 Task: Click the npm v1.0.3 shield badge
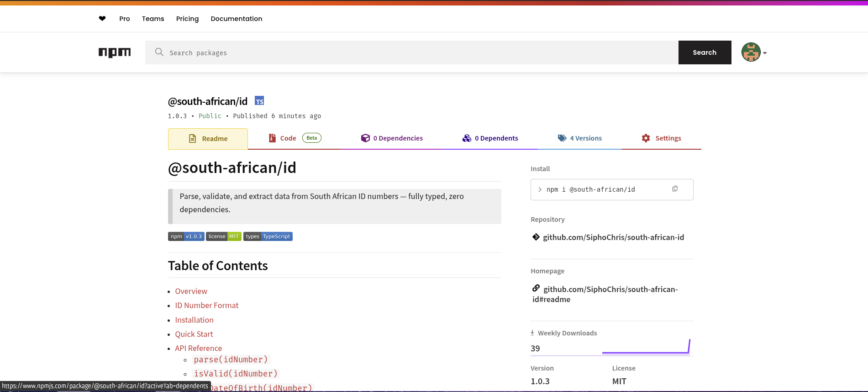(x=186, y=236)
